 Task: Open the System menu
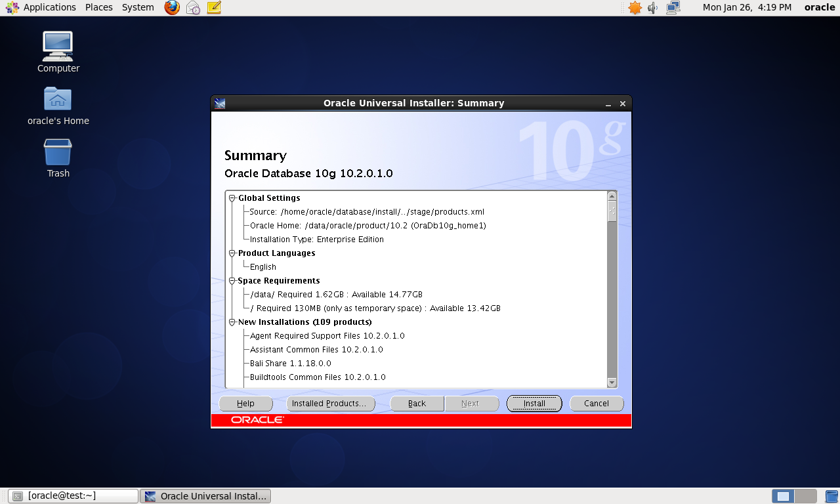click(138, 8)
